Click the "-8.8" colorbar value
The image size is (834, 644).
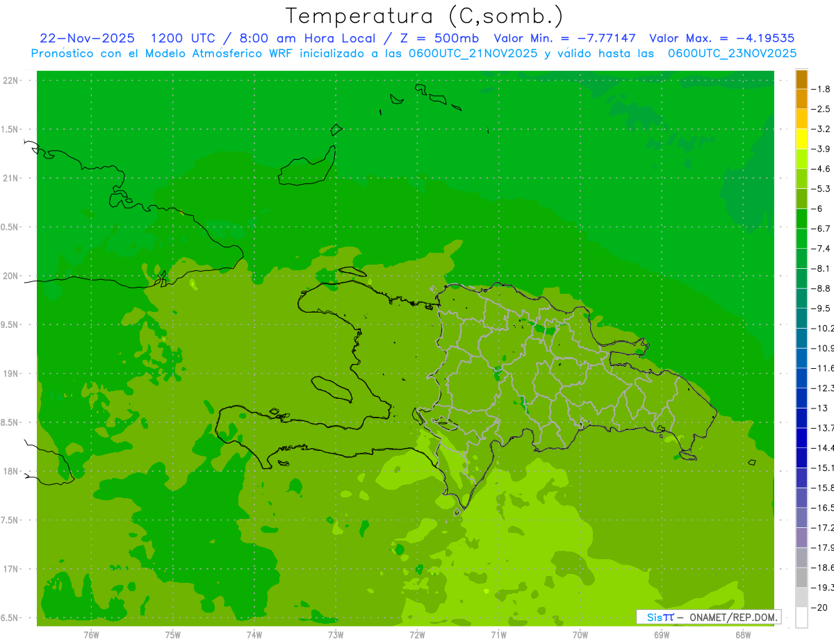click(821, 288)
